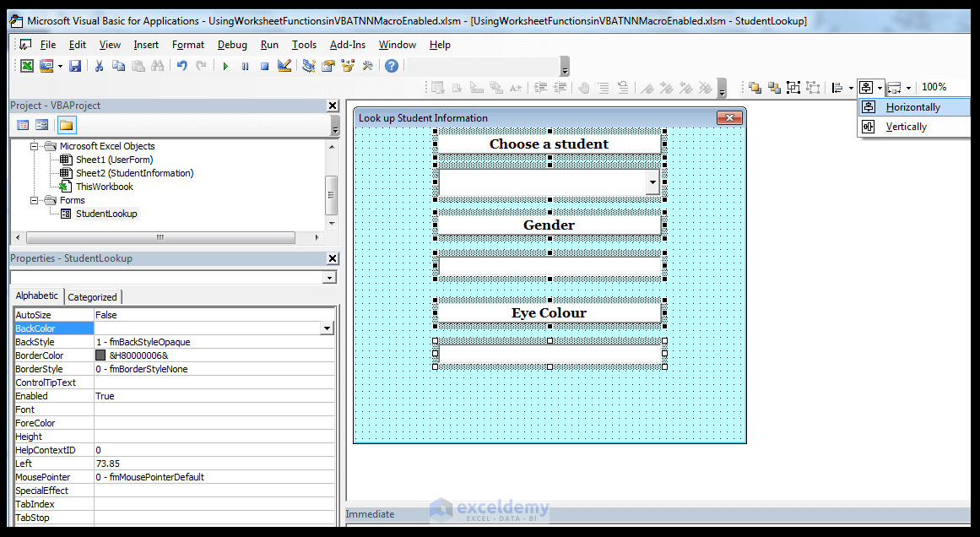Screen dimensions: 980x537
Task: Run the macro with the green play icon
Action: click(225, 66)
